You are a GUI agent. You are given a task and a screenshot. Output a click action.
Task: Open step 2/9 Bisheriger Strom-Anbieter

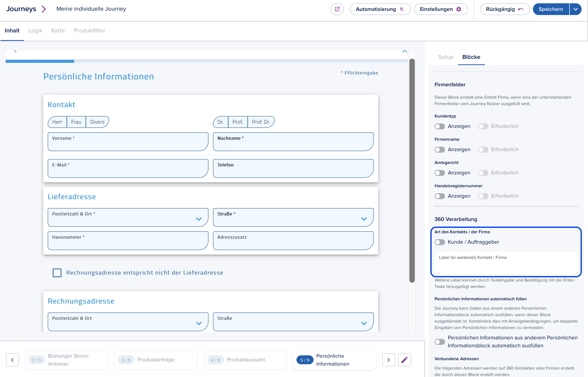[66, 360]
